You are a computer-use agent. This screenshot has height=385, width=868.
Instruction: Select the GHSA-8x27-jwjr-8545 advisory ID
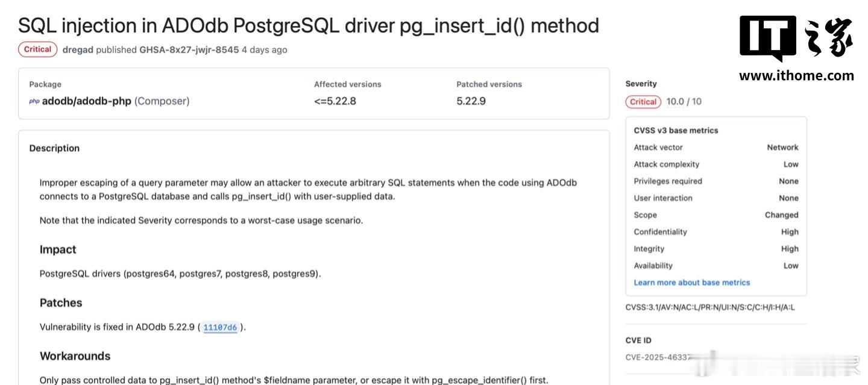tap(189, 50)
